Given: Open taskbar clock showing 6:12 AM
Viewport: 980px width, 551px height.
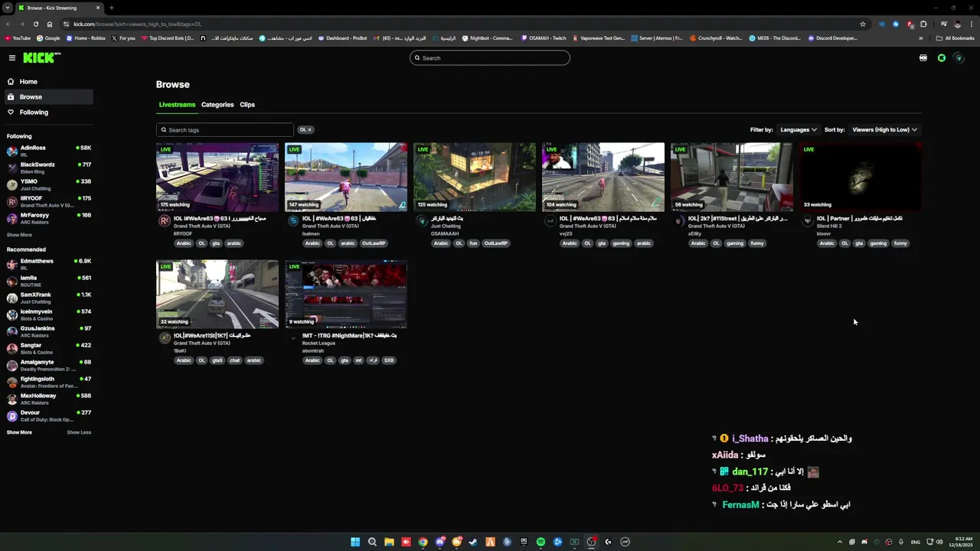Looking at the screenshot, I should click(962, 542).
